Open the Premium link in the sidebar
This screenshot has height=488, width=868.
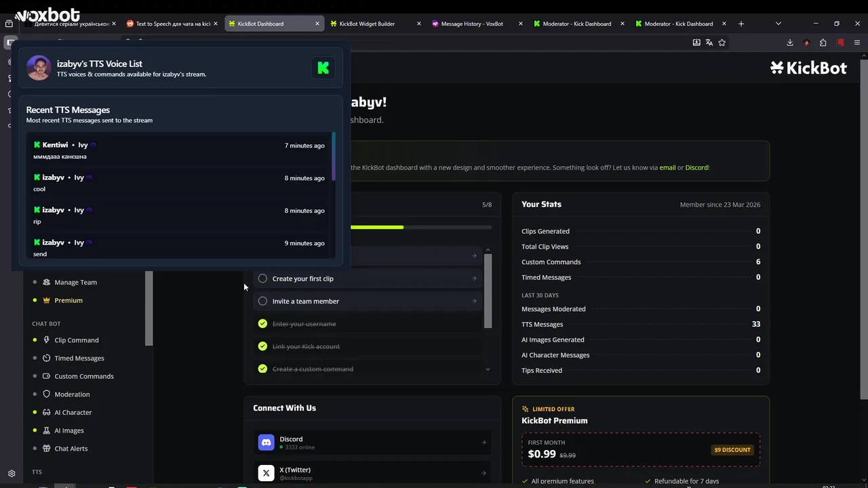pyautogui.click(x=68, y=300)
